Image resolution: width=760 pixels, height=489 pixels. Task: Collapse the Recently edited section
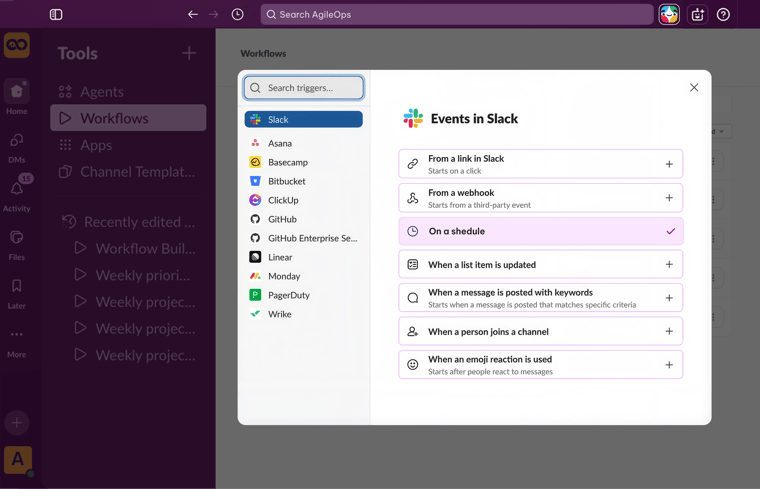pos(128,222)
